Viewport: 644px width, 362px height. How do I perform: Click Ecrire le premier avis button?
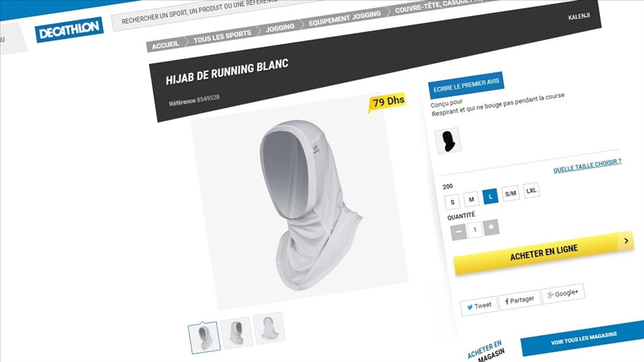(466, 85)
